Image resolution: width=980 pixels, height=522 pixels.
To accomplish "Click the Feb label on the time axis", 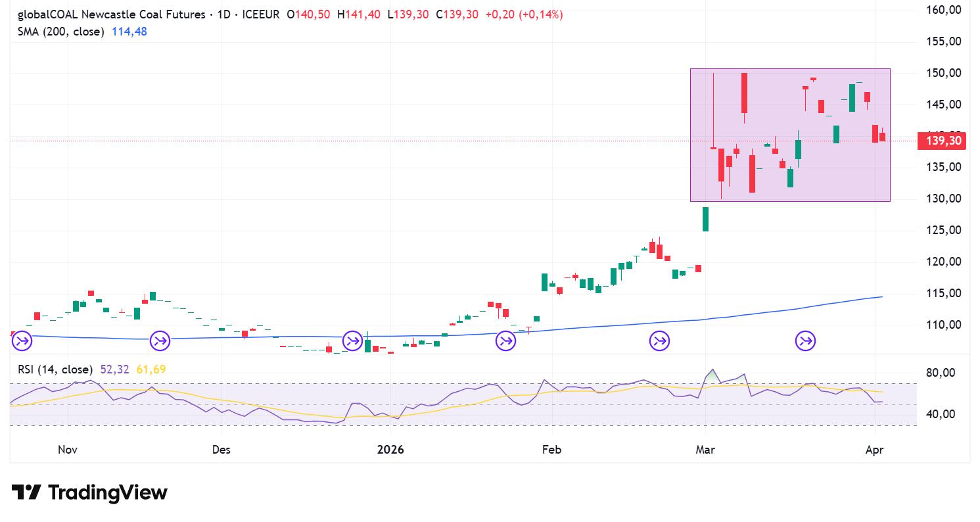I will [x=551, y=450].
